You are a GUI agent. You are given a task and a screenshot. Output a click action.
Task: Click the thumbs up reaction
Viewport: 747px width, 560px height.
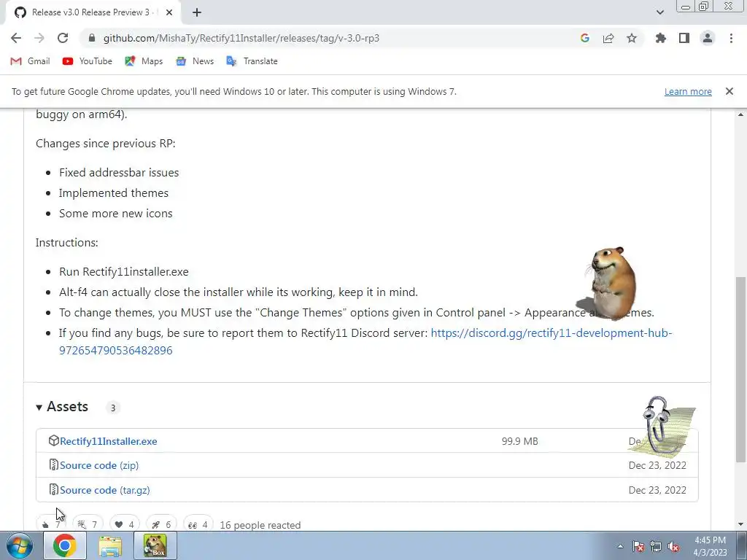point(52,525)
